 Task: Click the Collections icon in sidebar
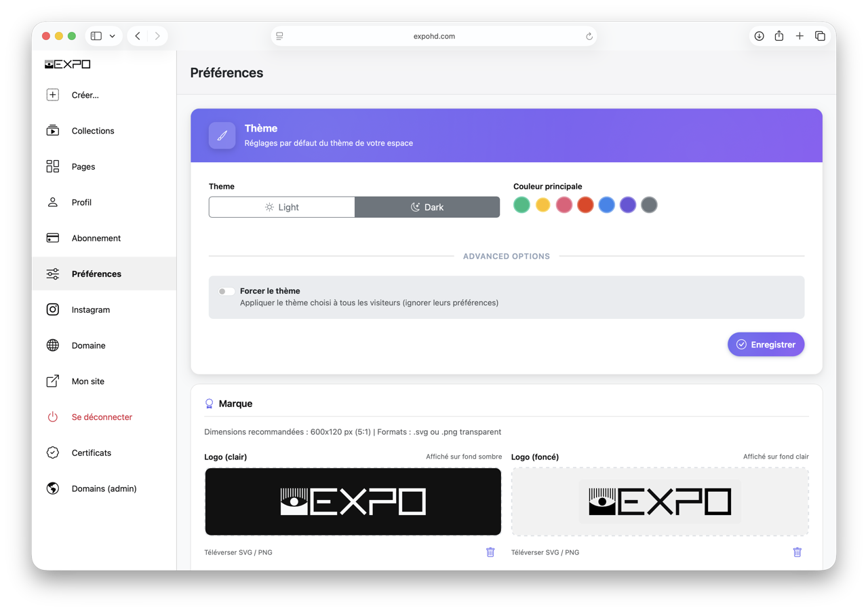pos(53,131)
